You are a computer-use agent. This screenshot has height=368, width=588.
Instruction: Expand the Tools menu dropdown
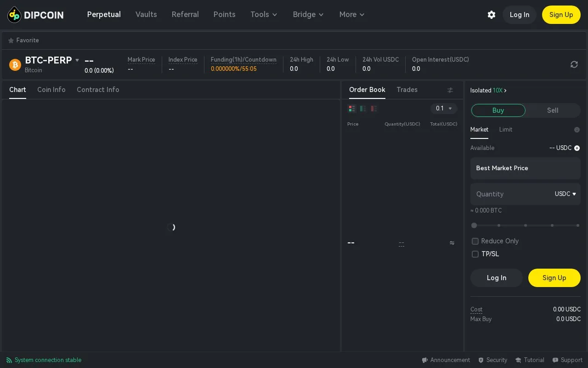(x=264, y=15)
